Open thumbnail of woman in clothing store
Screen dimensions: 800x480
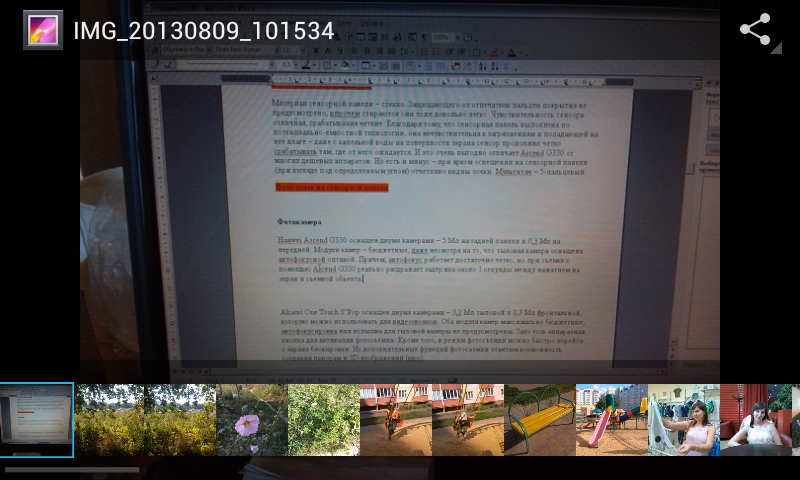pos(684,420)
